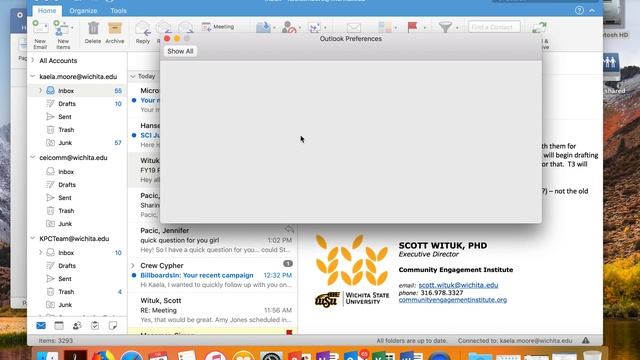Click the Read/Unread envelope icon
640x360 pixels.
[354, 27]
